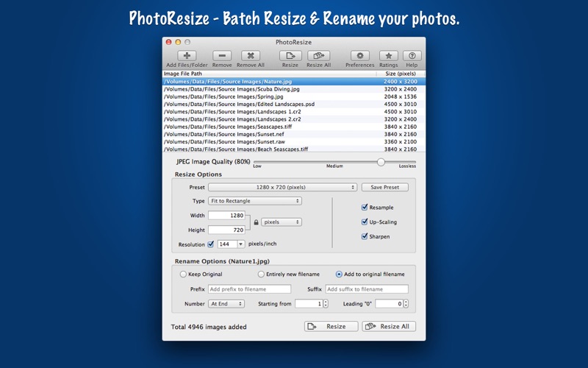Open Ratings star icon
Viewport: 588px width, 368px height.
pos(389,56)
